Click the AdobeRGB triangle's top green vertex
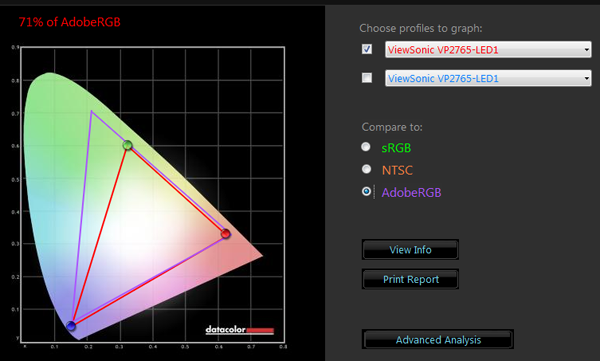Image resolution: width=600 pixels, height=361 pixels. [x=91, y=111]
